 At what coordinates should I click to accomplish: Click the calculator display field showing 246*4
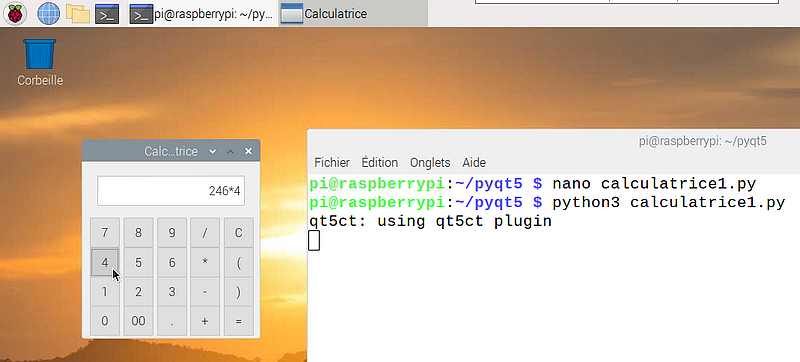pos(171,191)
